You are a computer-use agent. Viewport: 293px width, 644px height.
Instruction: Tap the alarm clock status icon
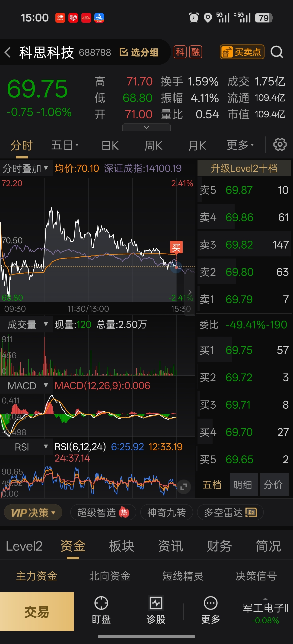(194, 18)
